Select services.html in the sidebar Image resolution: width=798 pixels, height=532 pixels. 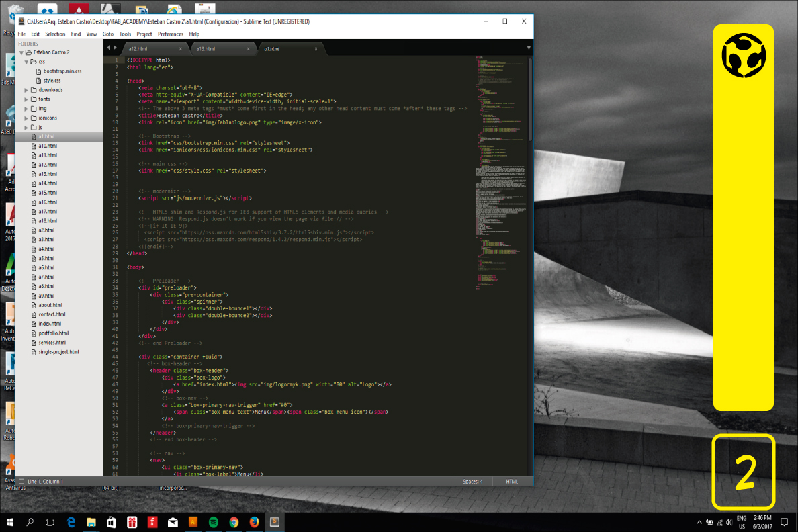click(x=52, y=343)
